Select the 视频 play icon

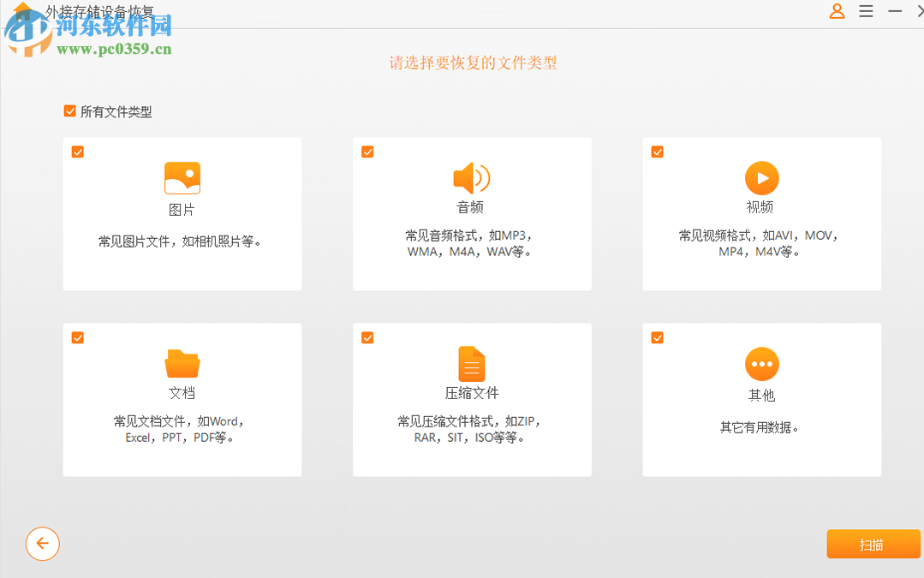point(761,178)
